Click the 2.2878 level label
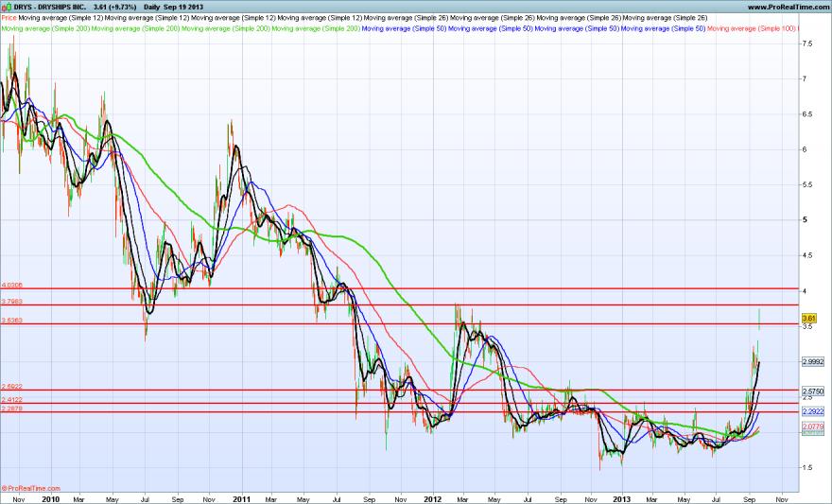Image resolution: width=832 pixels, height=504 pixels. coord(11,408)
